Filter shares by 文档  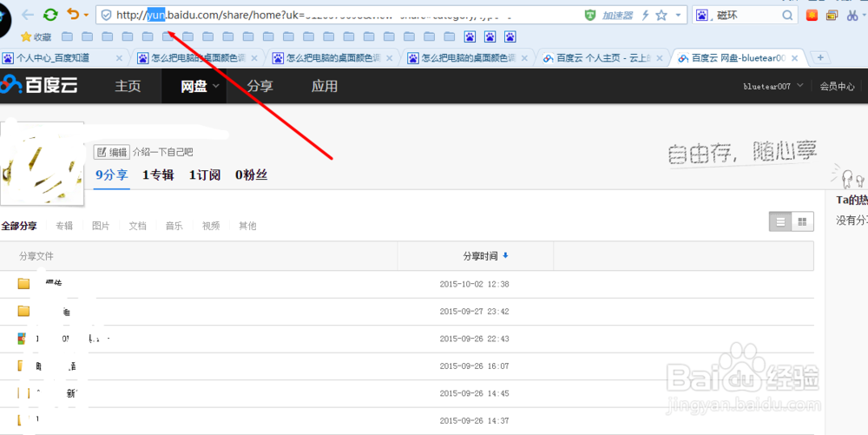click(x=137, y=226)
